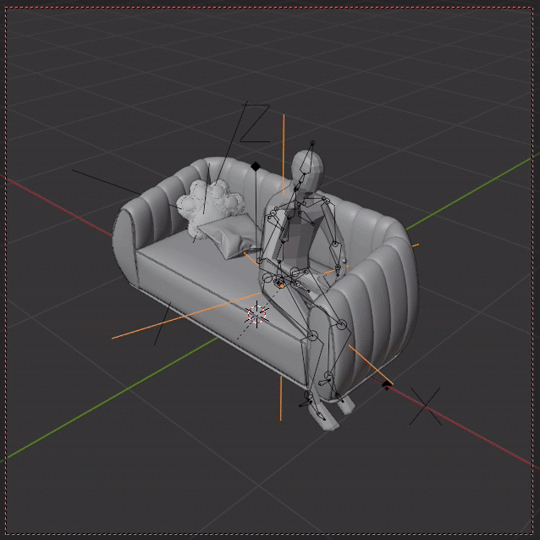Screen dimensions: 540x540
Task: Click the 3D cursor on the sofa front
Action: pyautogui.click(x=257, y=314)
